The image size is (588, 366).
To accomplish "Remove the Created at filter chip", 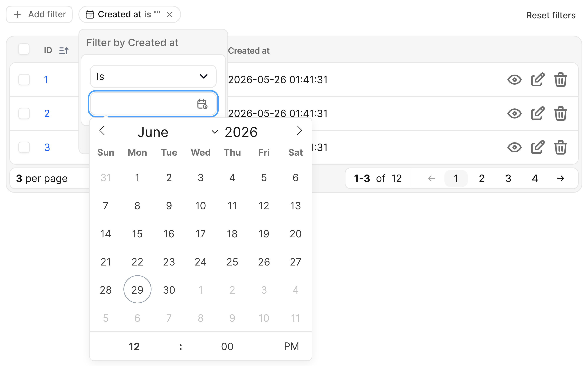I will (x=169, y=15).
